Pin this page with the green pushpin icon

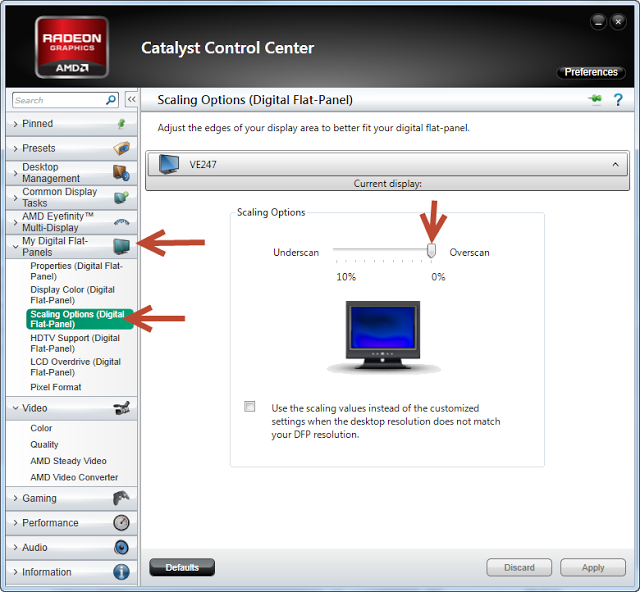point(596,99)
